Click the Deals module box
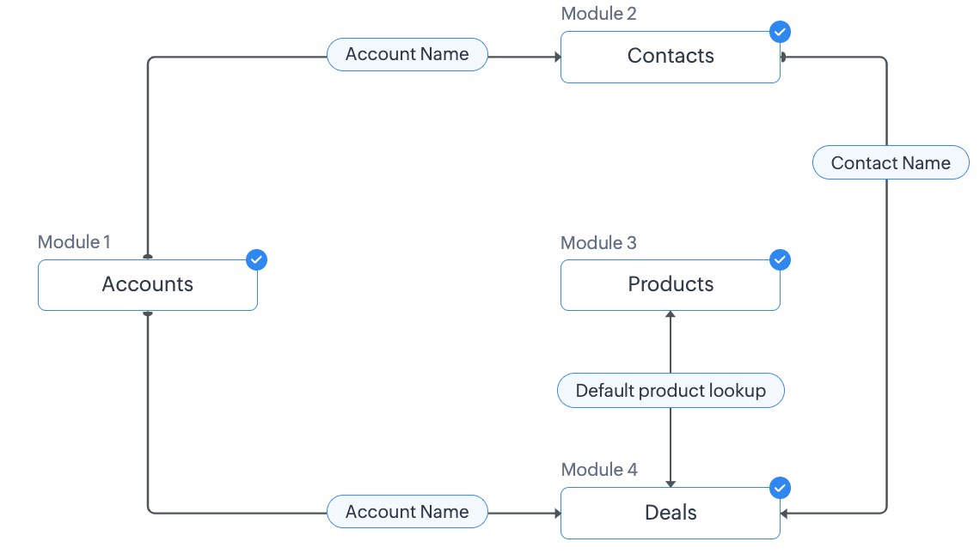Image resolution: width=980 pixels, height=560 pixels. (670, 514)
